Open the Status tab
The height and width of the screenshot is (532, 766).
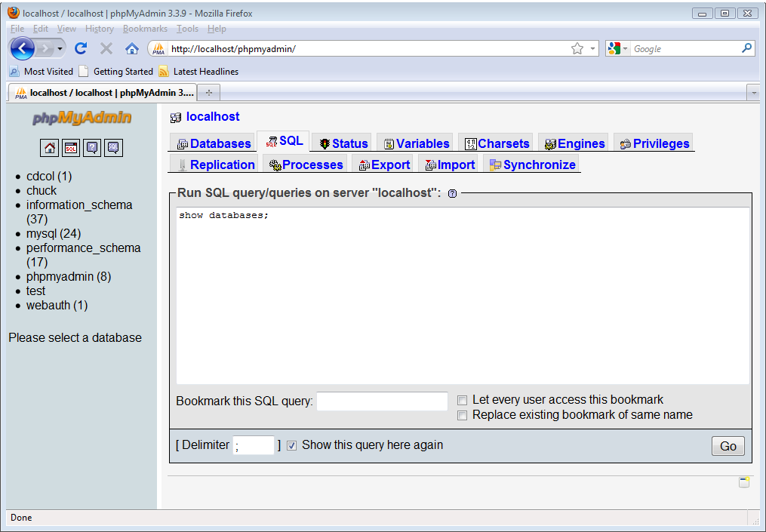[343, 143]
